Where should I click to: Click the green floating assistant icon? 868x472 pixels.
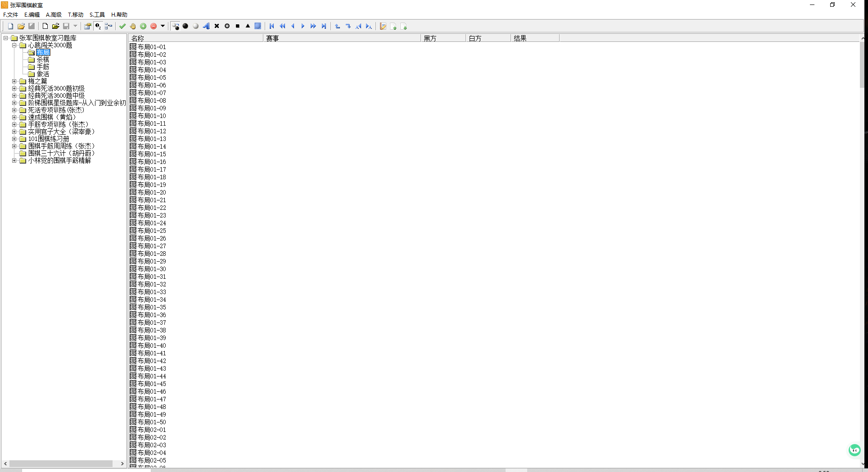pos(854,450)
